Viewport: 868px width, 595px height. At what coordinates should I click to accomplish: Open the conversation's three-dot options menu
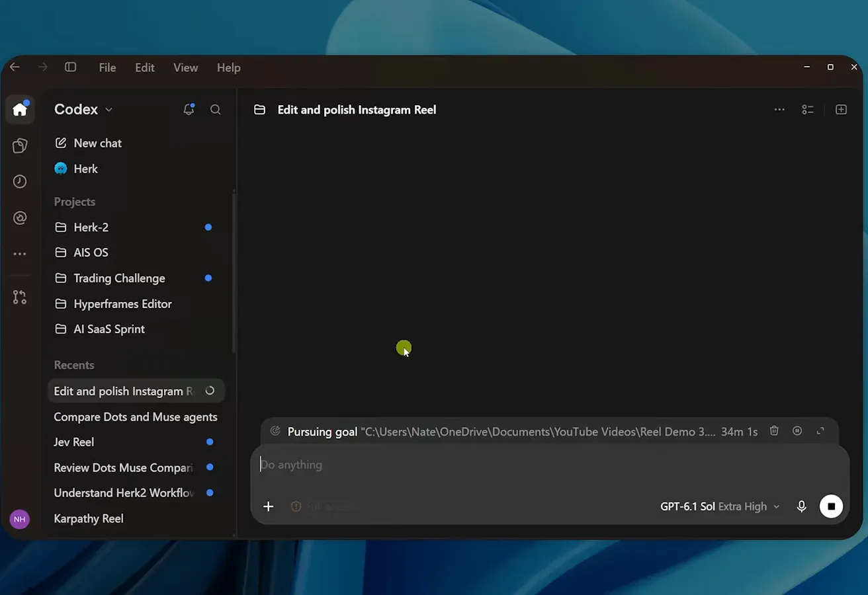point(779,110)
